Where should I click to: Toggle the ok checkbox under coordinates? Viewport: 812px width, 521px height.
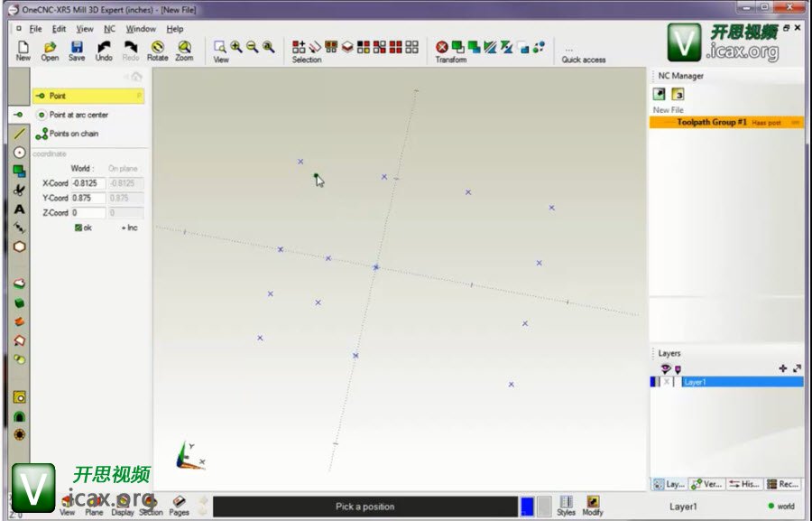78,228
